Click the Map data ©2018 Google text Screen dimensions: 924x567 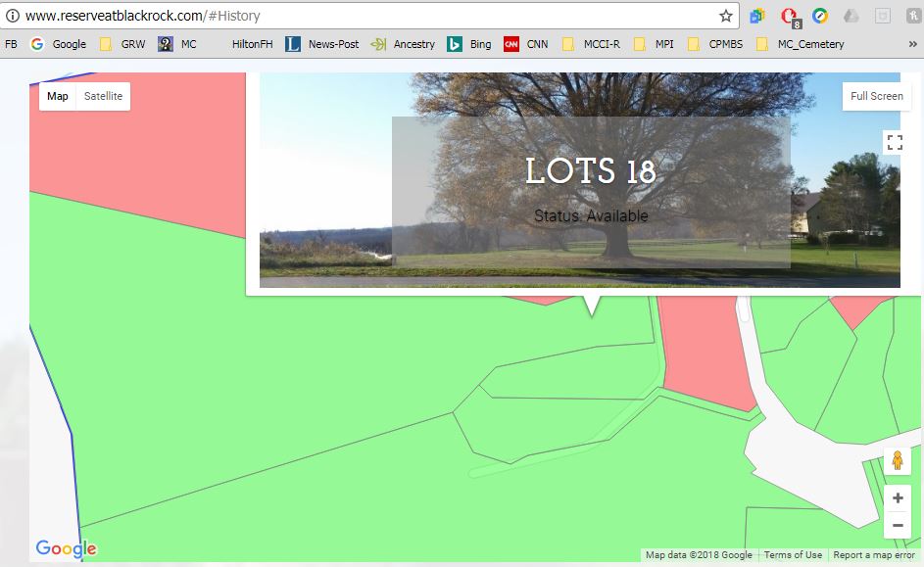pos(699,554)
